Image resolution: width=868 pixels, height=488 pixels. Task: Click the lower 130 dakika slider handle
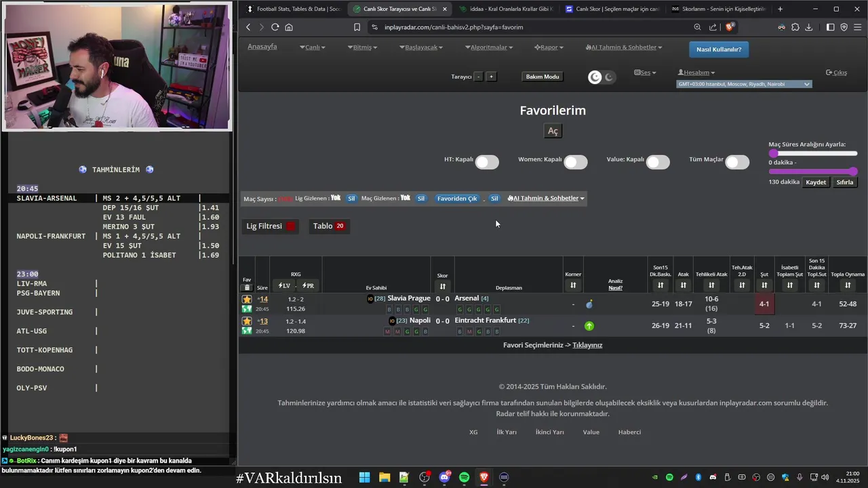[x=853, y=171]
